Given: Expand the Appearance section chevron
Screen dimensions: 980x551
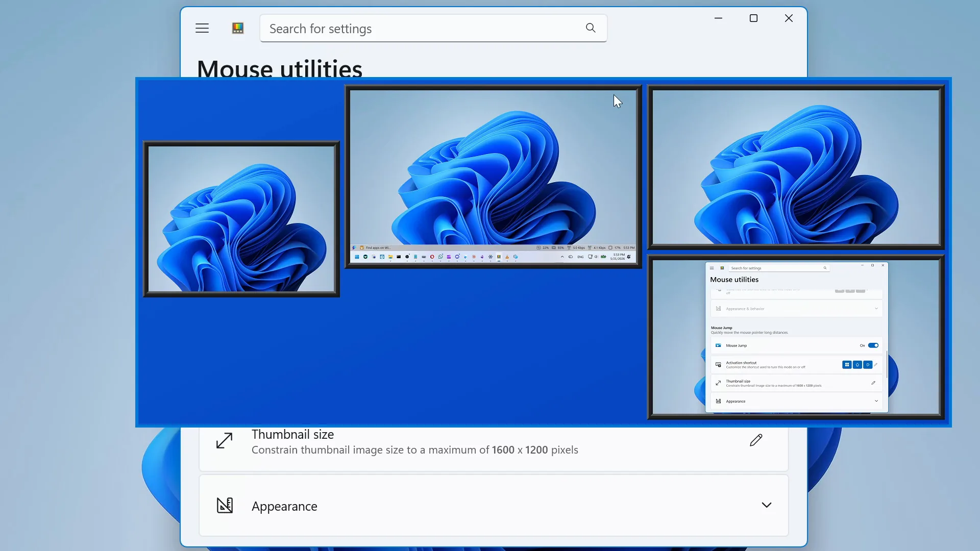Looking at the screenshot, I should pos(767,505).
